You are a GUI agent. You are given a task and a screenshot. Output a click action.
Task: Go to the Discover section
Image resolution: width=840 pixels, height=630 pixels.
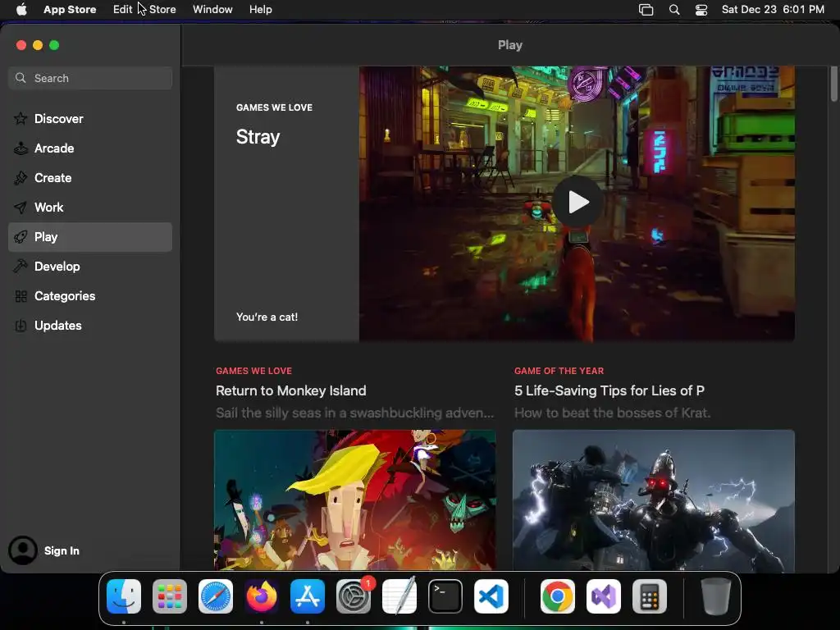90,118
